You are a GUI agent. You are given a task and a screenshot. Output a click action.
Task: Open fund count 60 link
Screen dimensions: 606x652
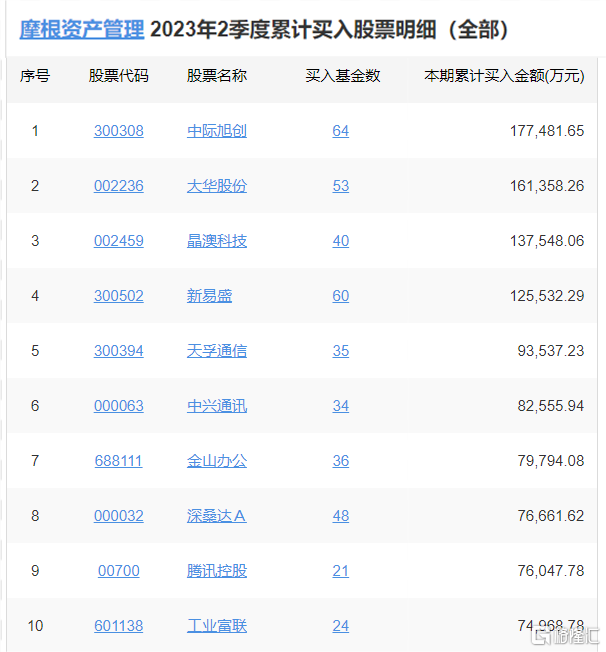click(x=341, y=296)
